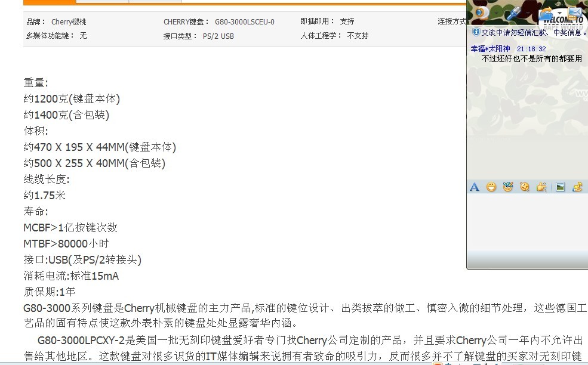The height and width of the screenshot is (365, 588).
Task: Click the 即插即用 value 支持
Action: pos(347,21)
